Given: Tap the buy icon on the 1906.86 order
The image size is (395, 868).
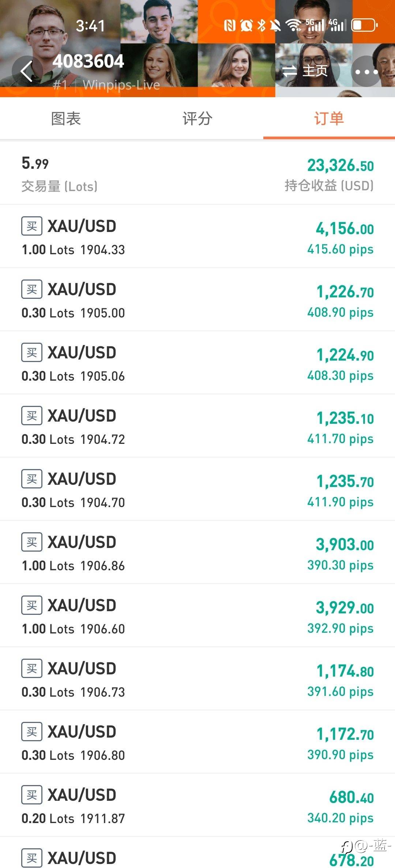Looking at the screenshot, I should 32,542.
